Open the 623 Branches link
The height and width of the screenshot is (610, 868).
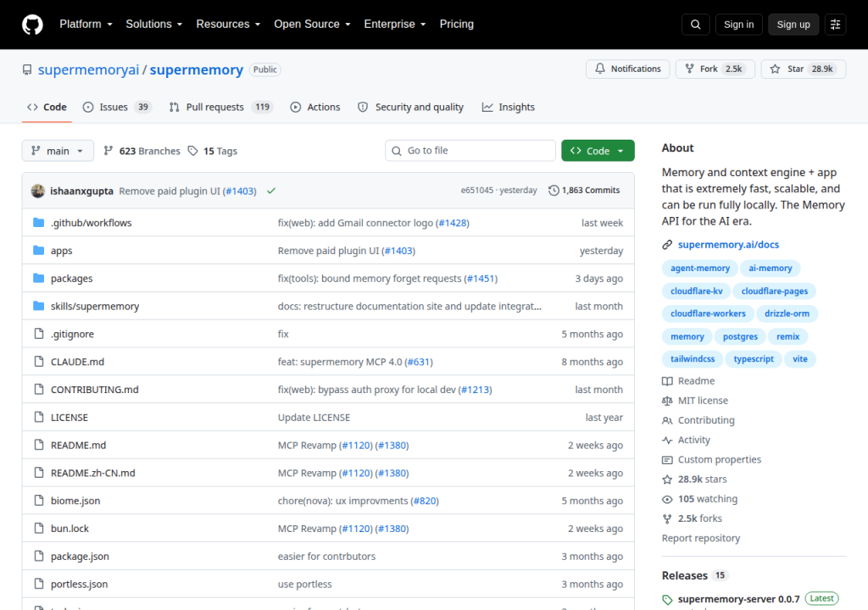click(x=142, y=151)
